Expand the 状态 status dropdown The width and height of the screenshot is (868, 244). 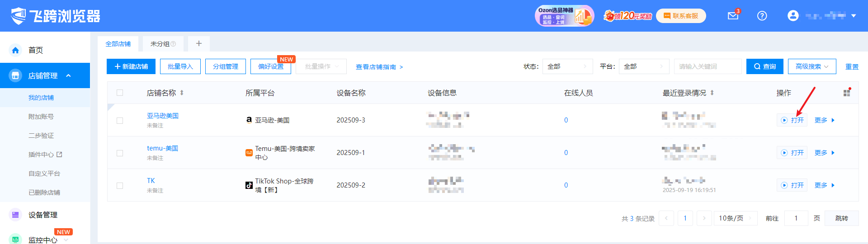(x=567, y=66)
